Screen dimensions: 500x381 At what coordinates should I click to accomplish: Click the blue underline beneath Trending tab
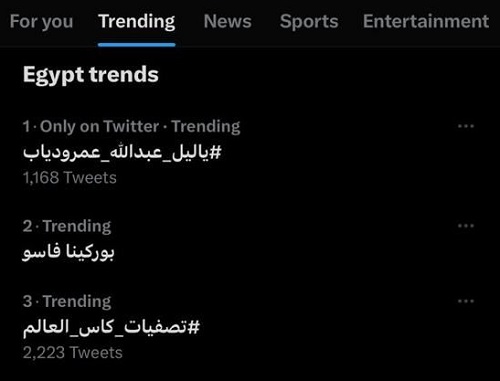click(x=137, y=45)
